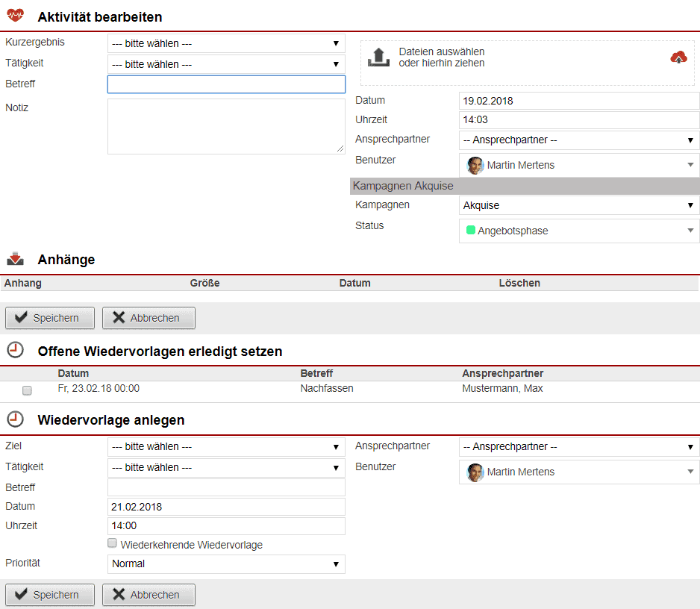700x609 pixels.
Task: Expand the Priorität dropdown set to Normal
Action: tap(226, 564)
